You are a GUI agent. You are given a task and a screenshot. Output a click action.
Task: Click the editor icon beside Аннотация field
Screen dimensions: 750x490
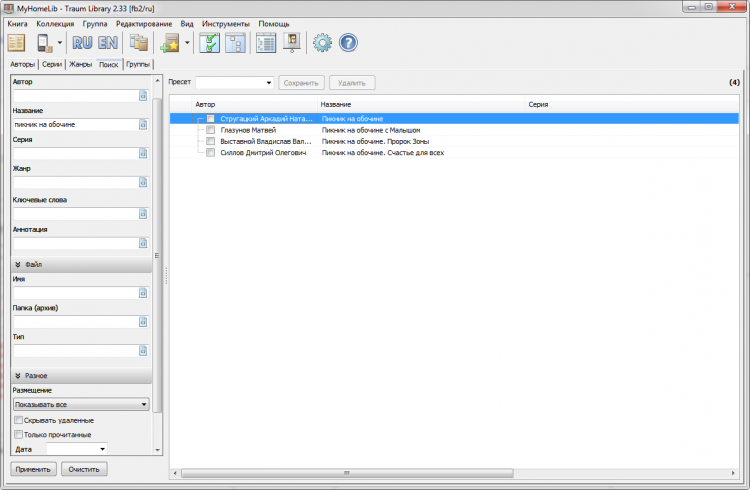pos(143,244)
